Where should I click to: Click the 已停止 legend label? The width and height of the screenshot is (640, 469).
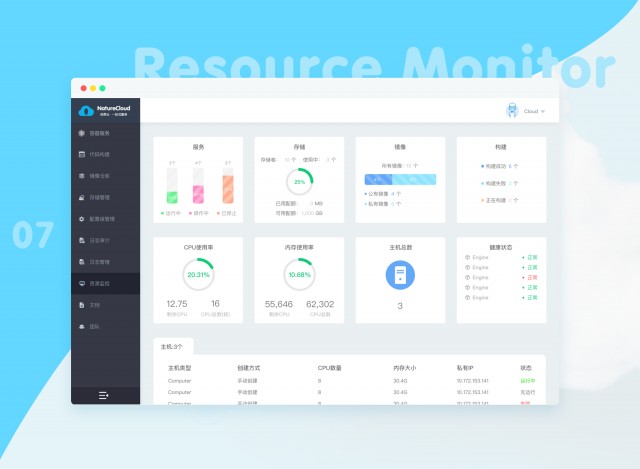click(x=229, y=213)
